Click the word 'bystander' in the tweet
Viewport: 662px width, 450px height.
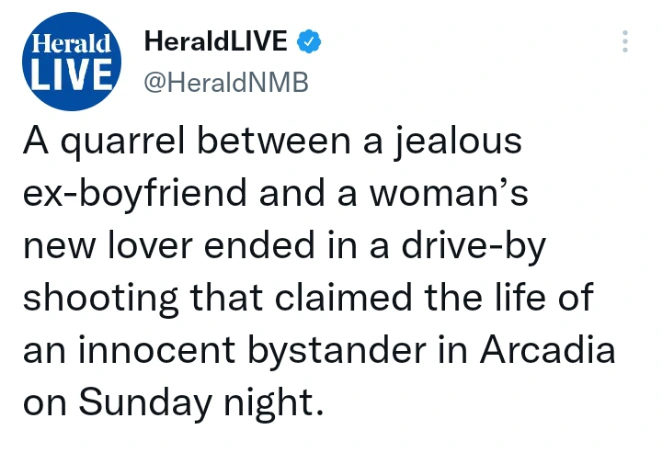point(337,352)
